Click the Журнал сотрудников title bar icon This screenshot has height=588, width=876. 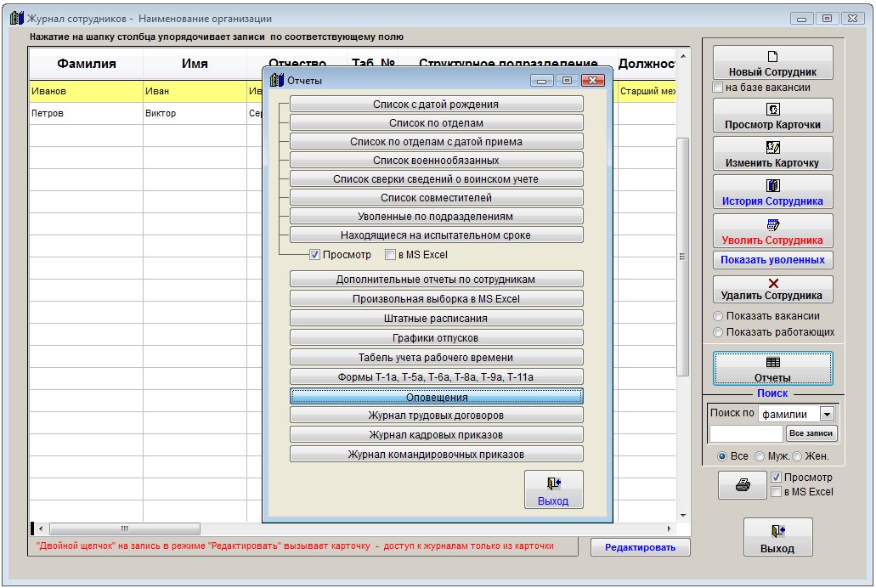tap(17, 19)
